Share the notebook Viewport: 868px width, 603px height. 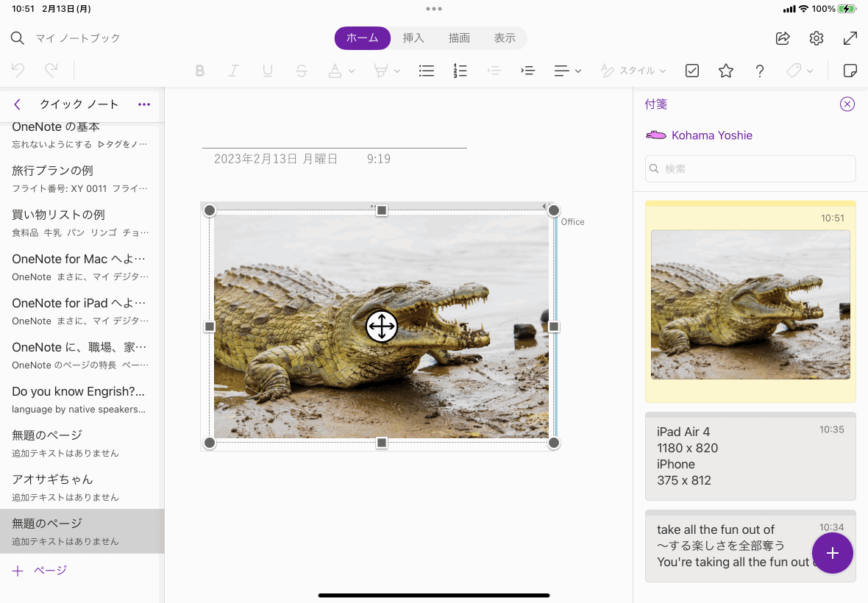(x=783, y=38)
